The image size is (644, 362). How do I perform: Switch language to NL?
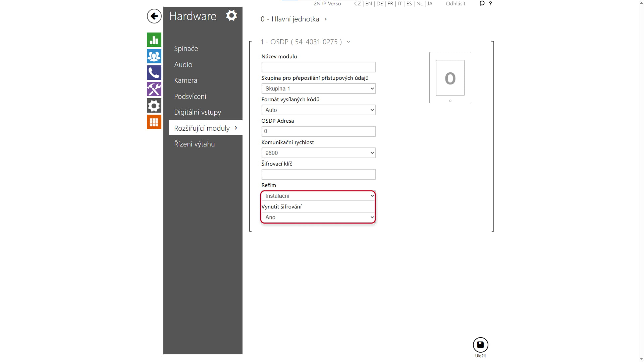pyautogui.click(x=420, y=4)
